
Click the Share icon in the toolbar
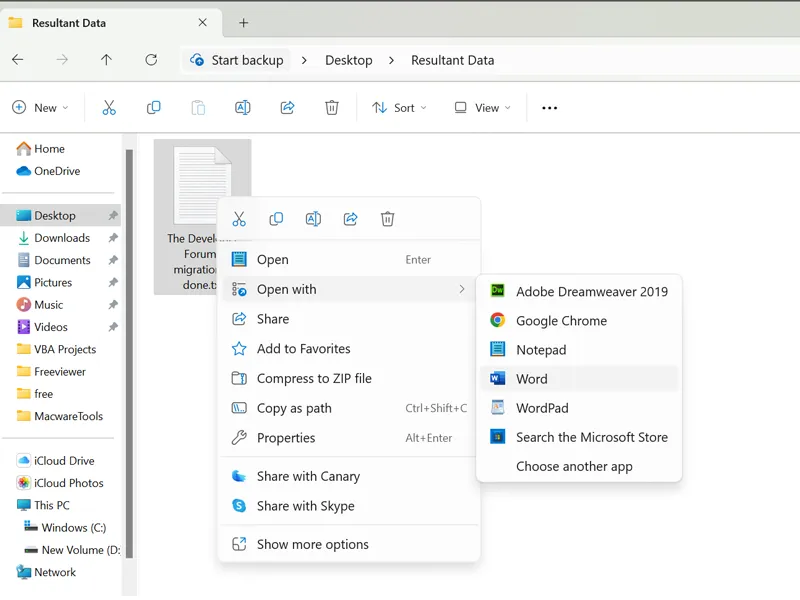pyautogui.click(x=287, y=108)
